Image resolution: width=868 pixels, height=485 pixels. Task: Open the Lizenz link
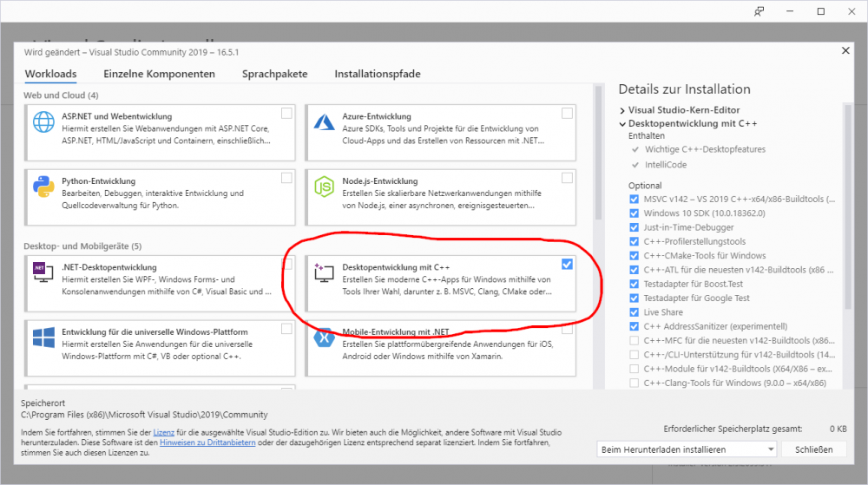click(164, 432)
